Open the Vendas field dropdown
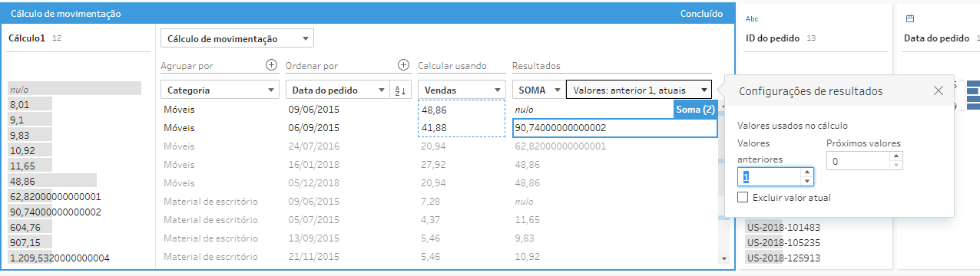The image size is (980, 276). coord(462,90)
